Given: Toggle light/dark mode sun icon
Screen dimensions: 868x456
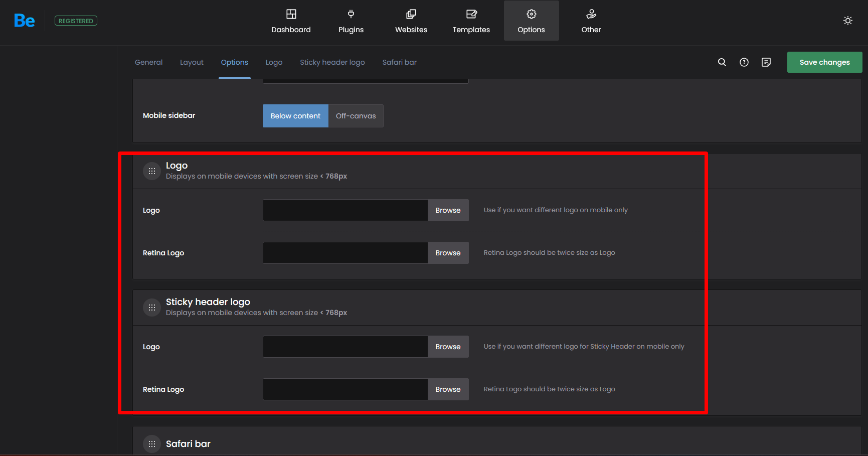Looking at the screenshot, I should pos(848,21).
